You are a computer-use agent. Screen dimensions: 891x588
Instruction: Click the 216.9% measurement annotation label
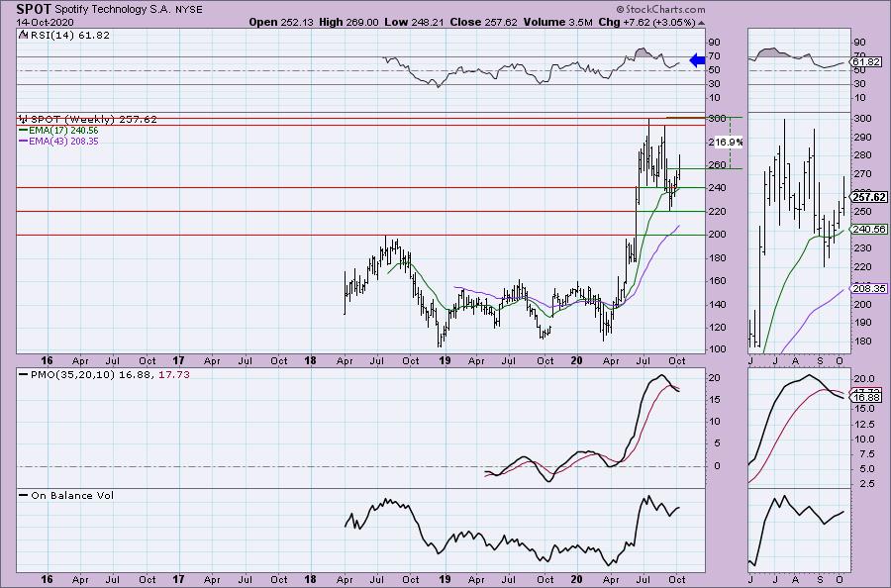[727, 142]
